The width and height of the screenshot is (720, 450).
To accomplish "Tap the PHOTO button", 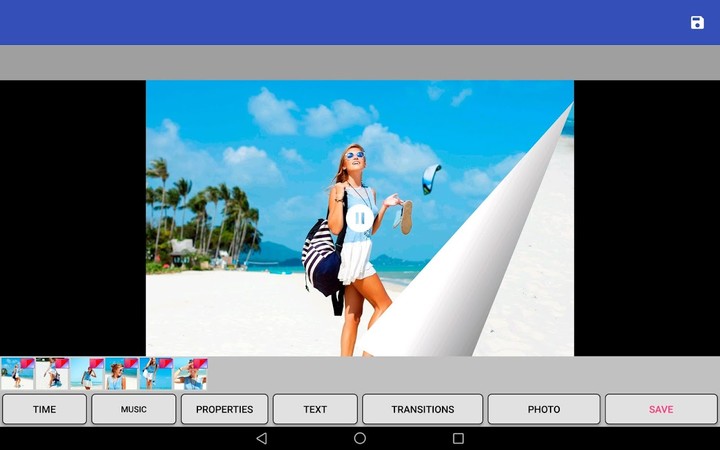I will (x=544, y=409).
